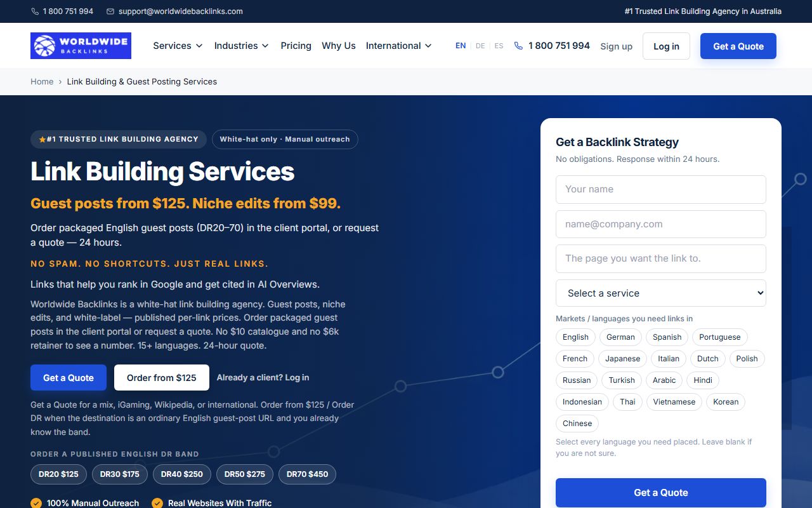Expand the Industries menu
This screenshot has width=812, height=508.
pyautogui.click(x=241, y=46)
